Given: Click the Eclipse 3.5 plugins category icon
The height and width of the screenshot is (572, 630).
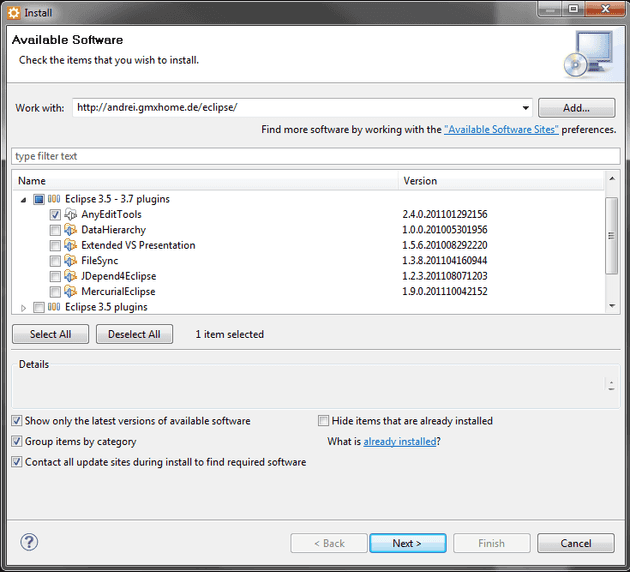Looking at the screenshot, I should coord(54,307).
